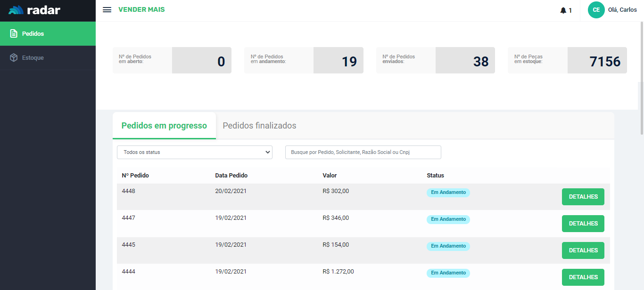This screenshot has width=644, height=290.
Task: Open DETALHES for order 4447
Action: (x=583, y=224)
